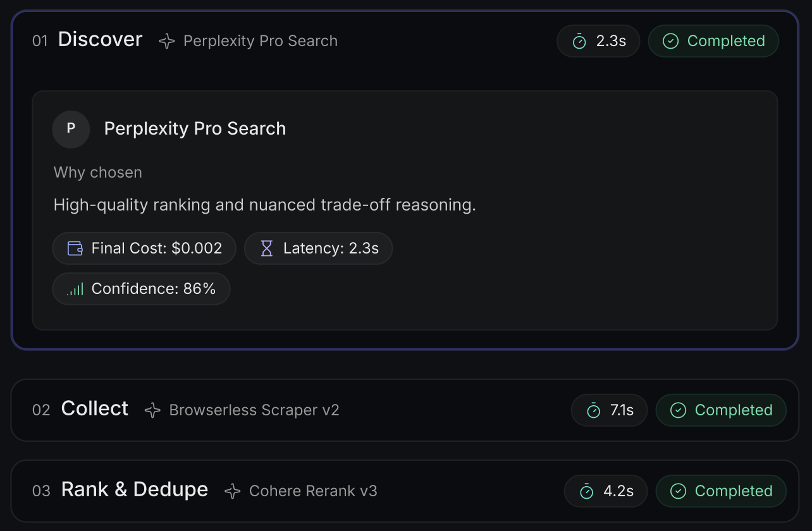Click the stopwatch icon in Collect's 7.1s badge

click(x=593, y=411)
